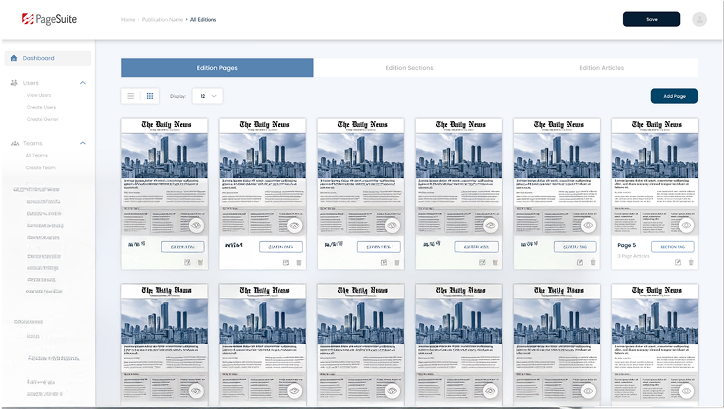
Task: Click edit icon on first page card
Action: [x=187, y=262]
